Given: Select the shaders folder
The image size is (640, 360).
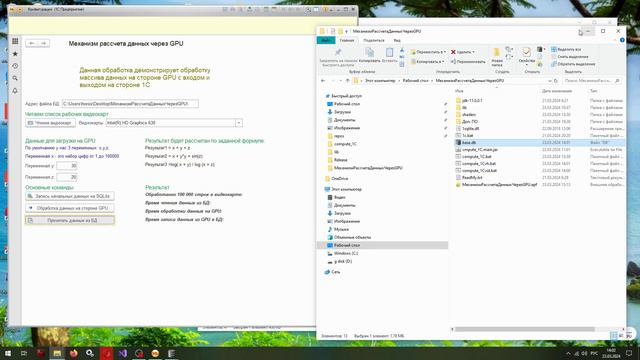Looking at the screenshot, I should [469, 115].
